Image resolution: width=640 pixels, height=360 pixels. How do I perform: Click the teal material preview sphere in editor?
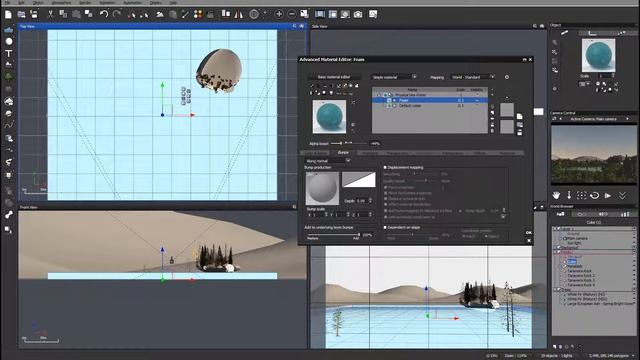(329, 117)
